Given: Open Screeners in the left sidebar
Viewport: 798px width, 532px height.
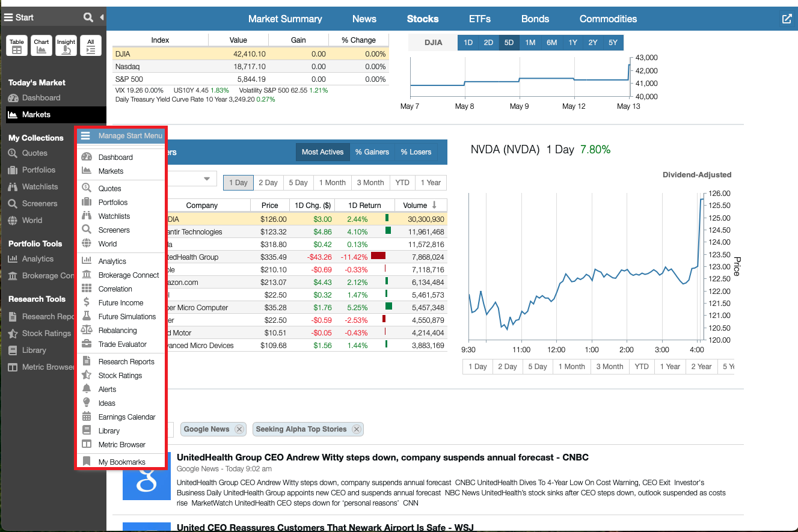Looking at the screenshot, I should [x=40, y=203].
